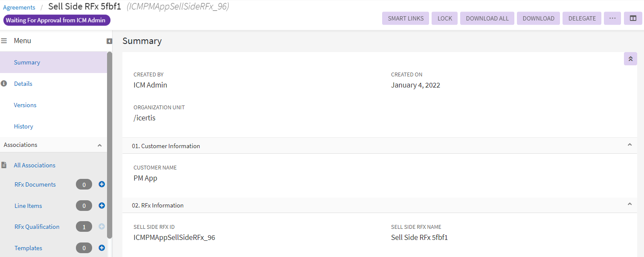Click the hamburger menu icon
Viewport: 644px width, 257px height.
pyautogui.click(x=4, y=41)
